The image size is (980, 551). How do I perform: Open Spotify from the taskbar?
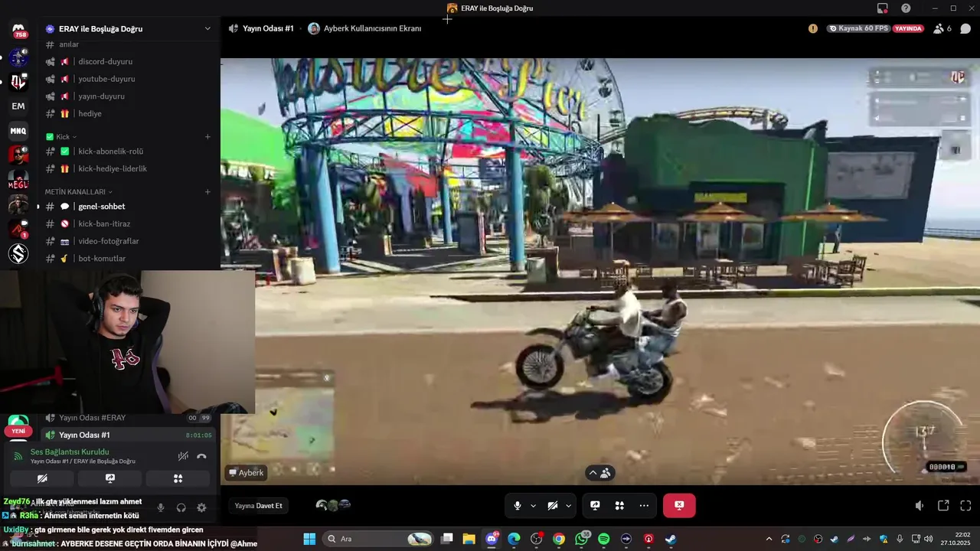click(x=603, y=539)
